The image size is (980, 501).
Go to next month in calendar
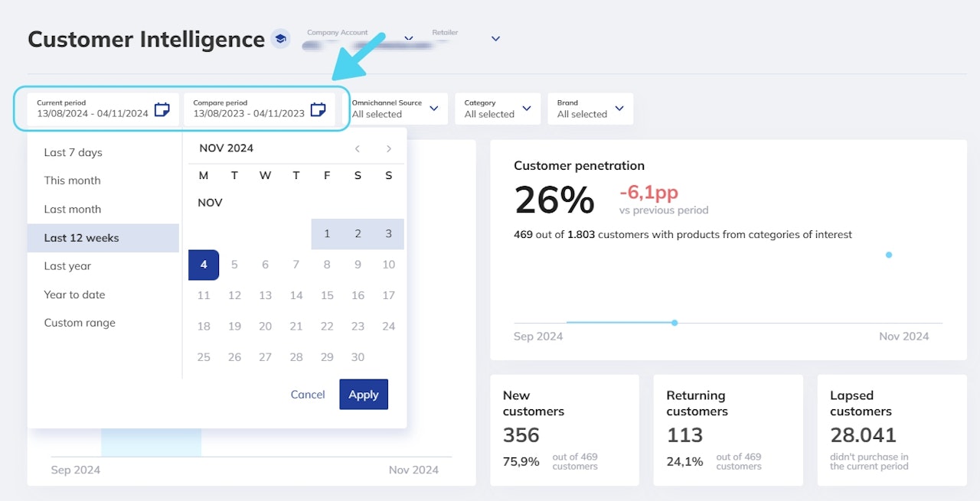(x=389, y=148)
